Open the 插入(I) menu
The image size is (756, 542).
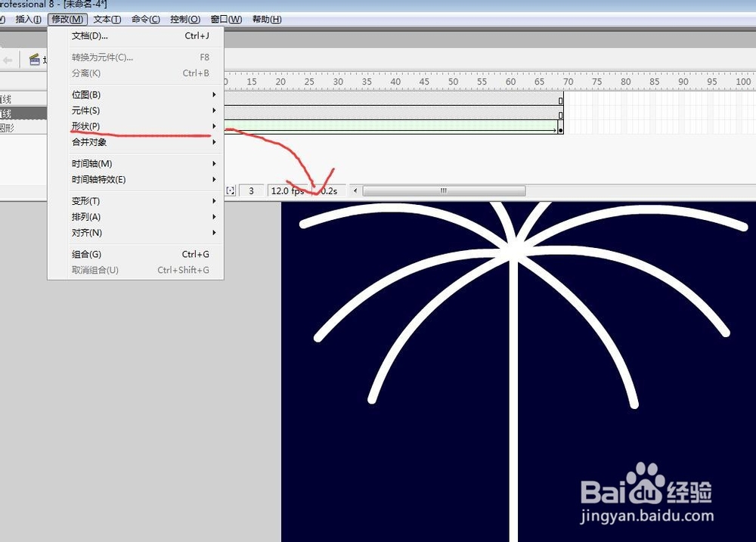point(29,20)
